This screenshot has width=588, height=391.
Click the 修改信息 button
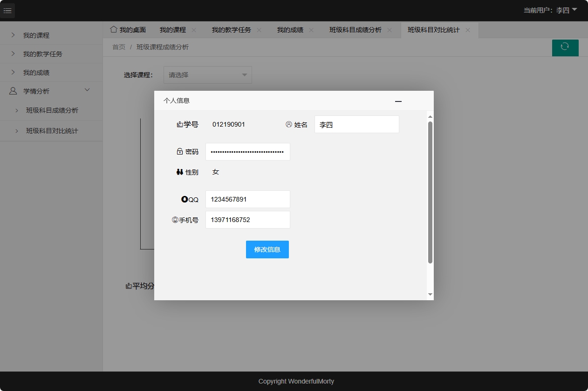pyautogui.click(x=267, y=249)
